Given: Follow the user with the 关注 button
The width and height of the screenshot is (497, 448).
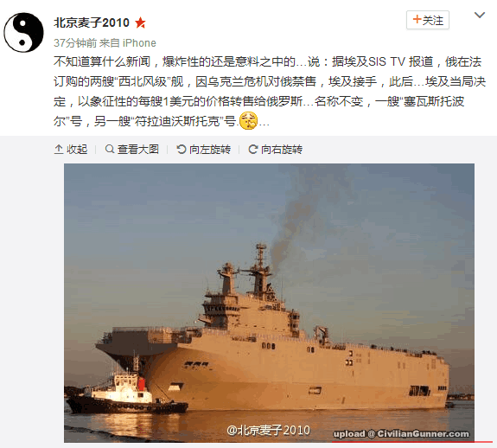Looking at the screenshot, I should pos(428,20).
